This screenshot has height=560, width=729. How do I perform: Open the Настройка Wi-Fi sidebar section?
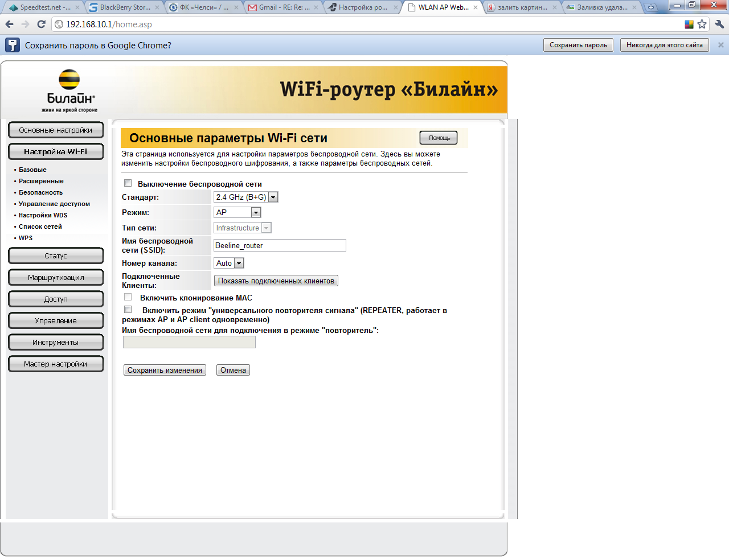(56, 151)
